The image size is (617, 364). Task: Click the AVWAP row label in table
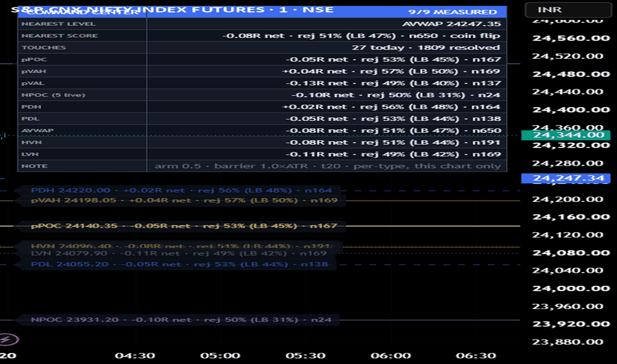pos(37,130)
